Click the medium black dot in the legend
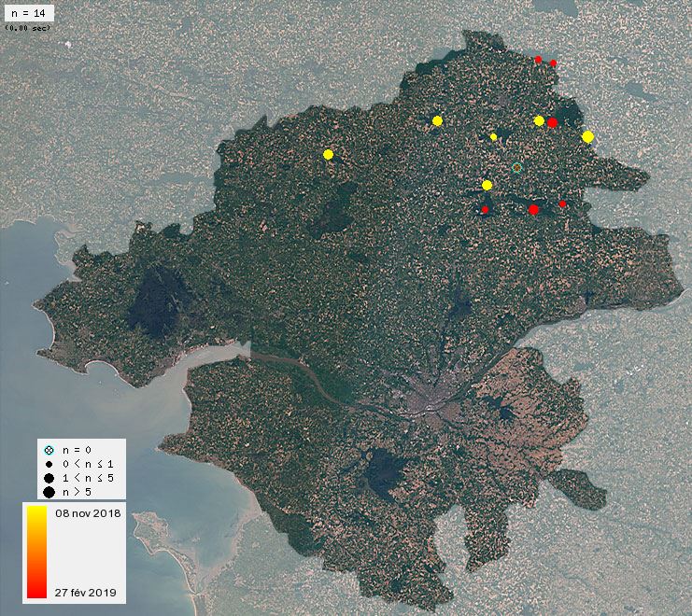Screen dimensions: 692x616 [x=49, y=477]
